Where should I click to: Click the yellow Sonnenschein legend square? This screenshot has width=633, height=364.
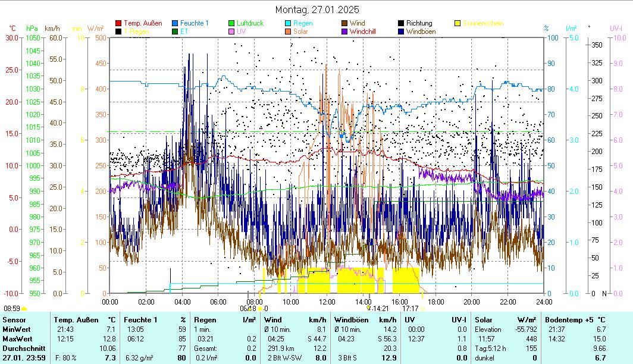coord(457,24)
